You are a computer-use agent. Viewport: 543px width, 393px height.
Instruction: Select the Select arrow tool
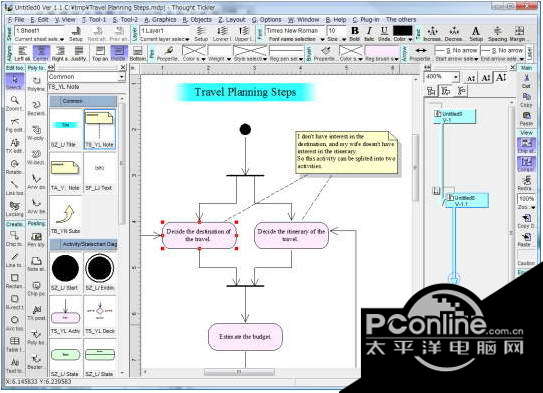click(x=15, y=82)
